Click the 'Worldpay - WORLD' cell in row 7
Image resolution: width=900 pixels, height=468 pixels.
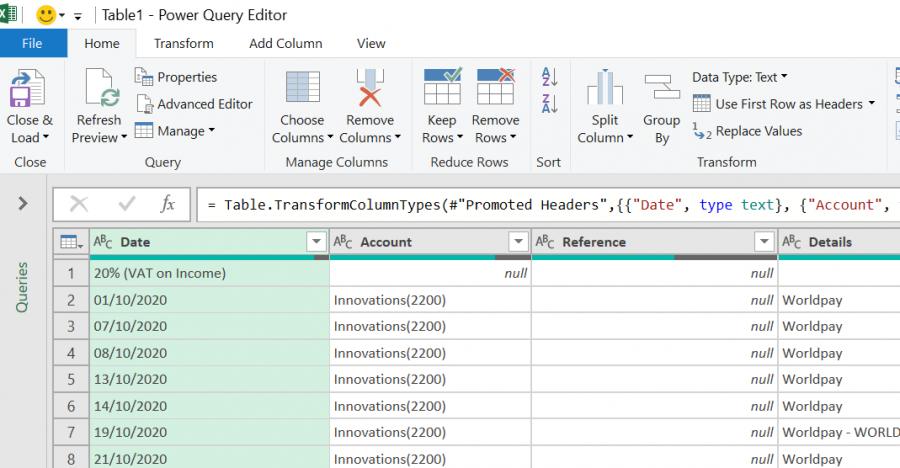pos(839,432)
